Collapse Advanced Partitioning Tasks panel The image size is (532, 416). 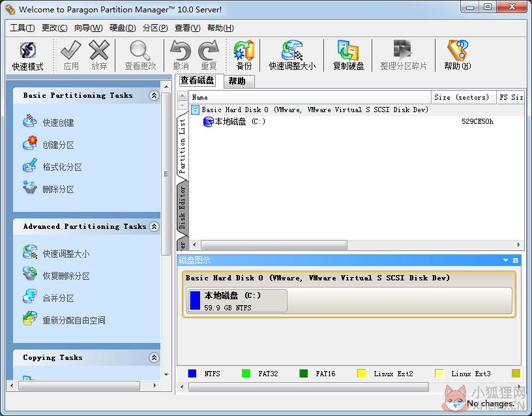coord(154,226)
